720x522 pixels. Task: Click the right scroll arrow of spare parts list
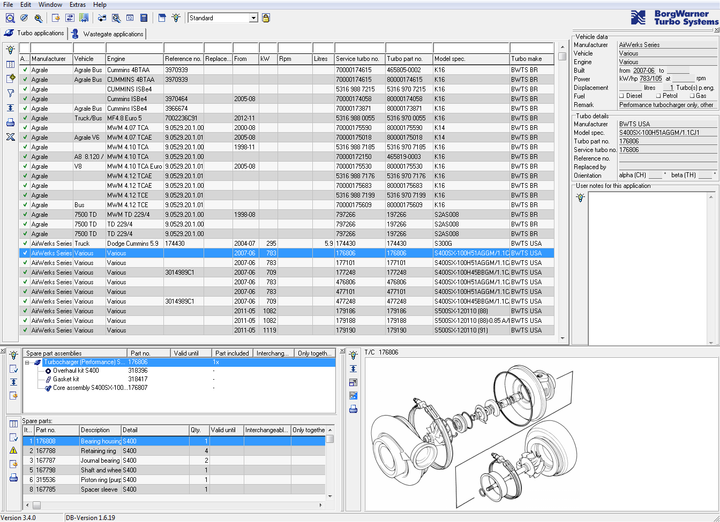(320, 505)
